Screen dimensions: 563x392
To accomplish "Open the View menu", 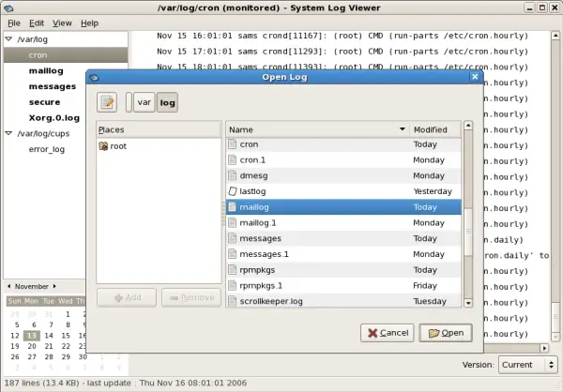I will 62,22.
